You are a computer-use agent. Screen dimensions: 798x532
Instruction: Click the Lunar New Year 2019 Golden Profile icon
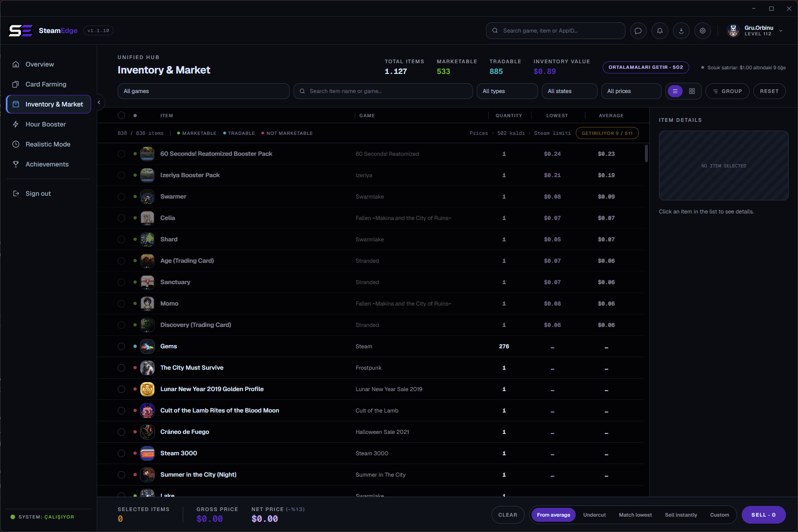(x=147, y=389)
